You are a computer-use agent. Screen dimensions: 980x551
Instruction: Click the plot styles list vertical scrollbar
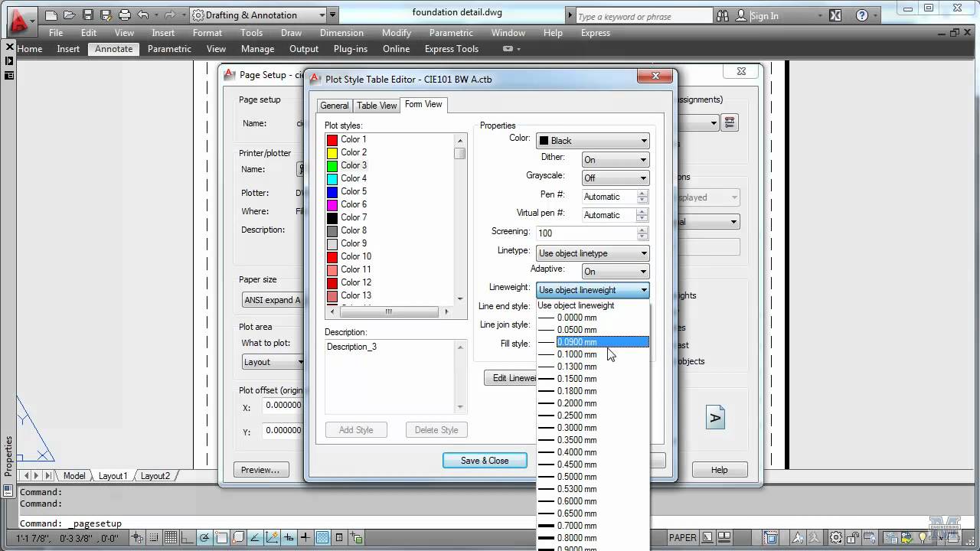click(x=460, y=220)
